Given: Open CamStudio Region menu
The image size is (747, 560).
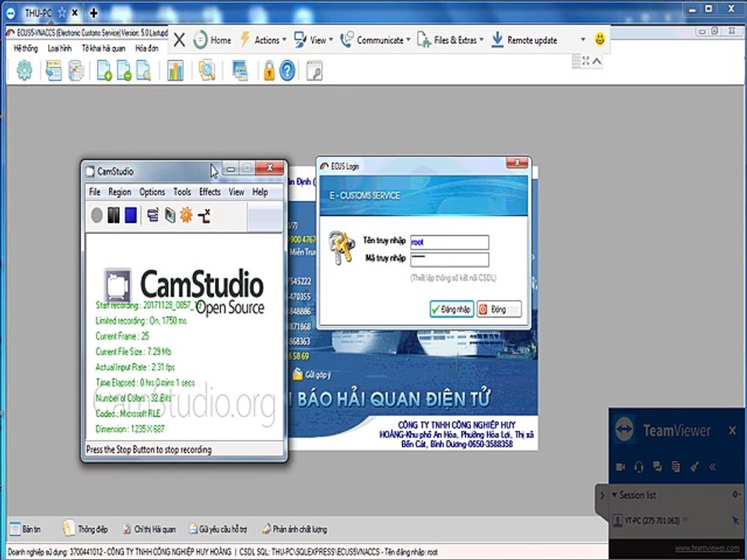Looking at the screenshot, I should tap(120, 192).
